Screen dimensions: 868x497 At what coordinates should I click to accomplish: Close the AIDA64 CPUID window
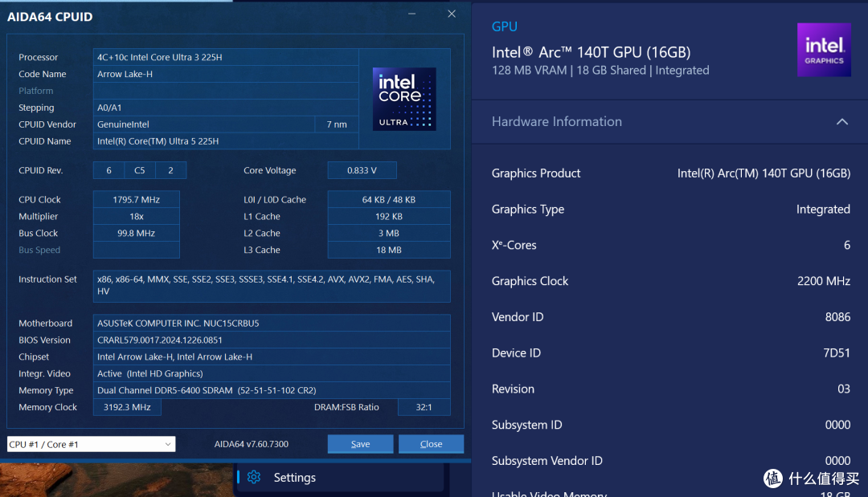click(452, 14)
